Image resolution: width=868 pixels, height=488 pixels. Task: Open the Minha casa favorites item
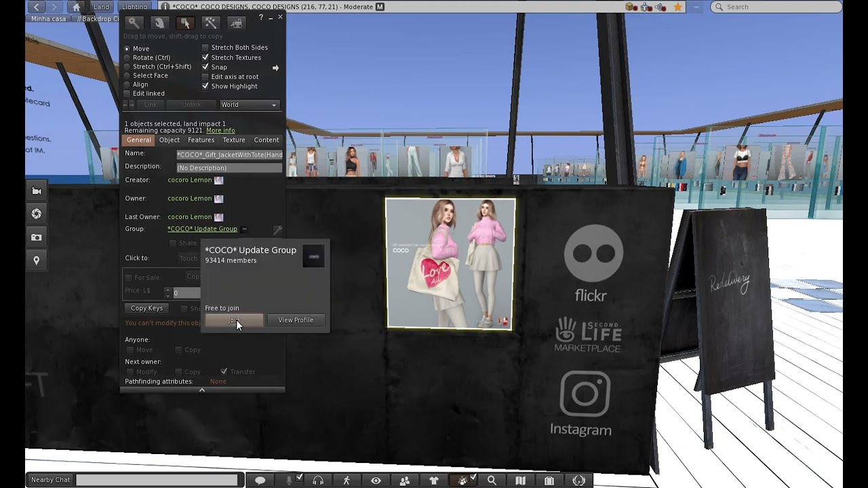tap(49, 19)
